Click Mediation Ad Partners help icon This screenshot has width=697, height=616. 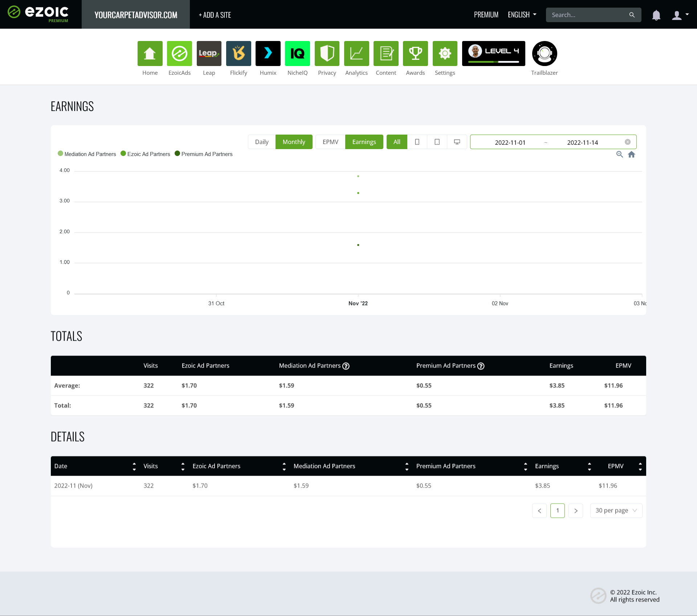coord(346,366)
